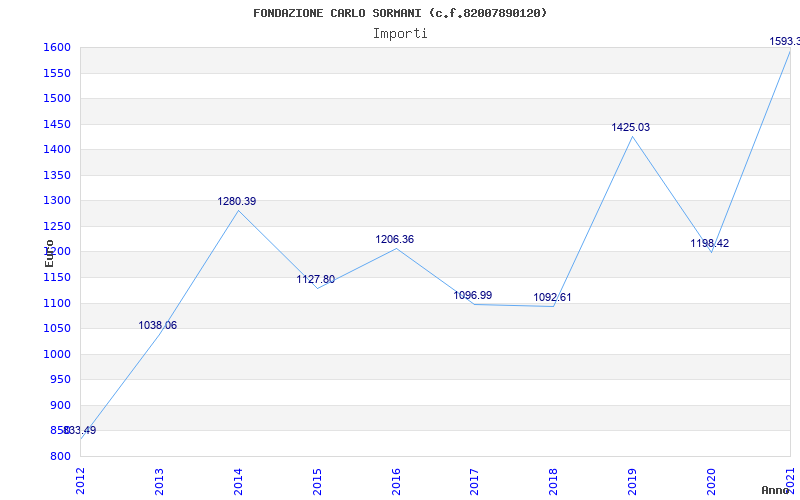Click the 1127.80 data label

316,280
